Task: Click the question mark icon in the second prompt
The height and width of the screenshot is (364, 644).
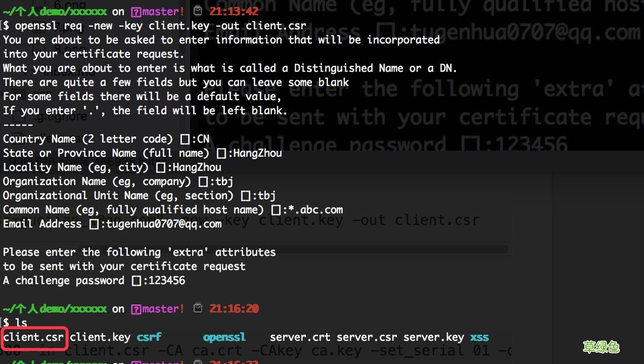Action: [x=135, y=308]
